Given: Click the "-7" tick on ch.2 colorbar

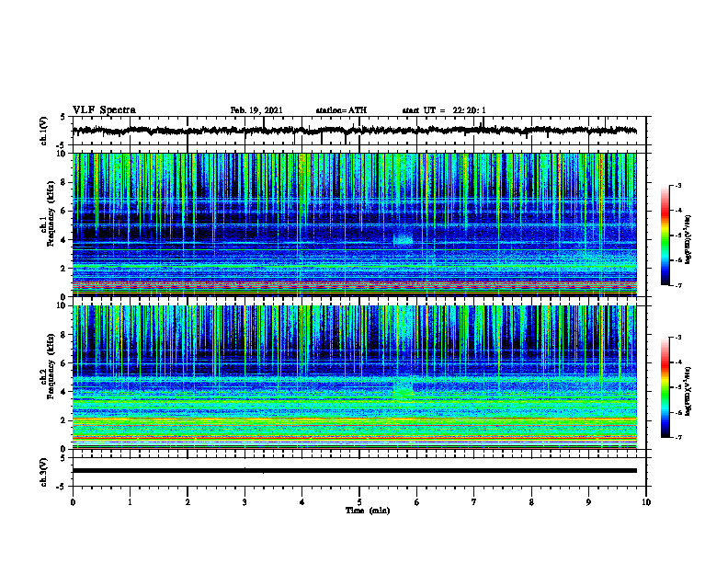Looking at the screenshot, I should tap(678, 438).
